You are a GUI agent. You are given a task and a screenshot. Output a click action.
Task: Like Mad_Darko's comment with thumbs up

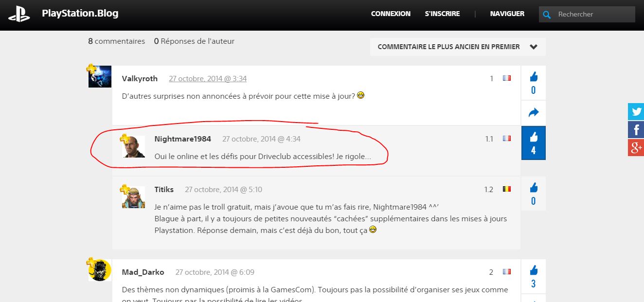[534, 276]
